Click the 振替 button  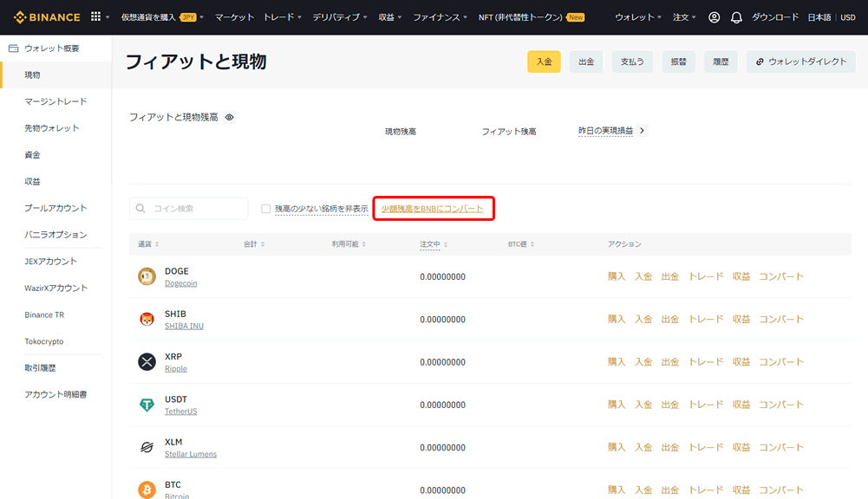click(679, 62)
